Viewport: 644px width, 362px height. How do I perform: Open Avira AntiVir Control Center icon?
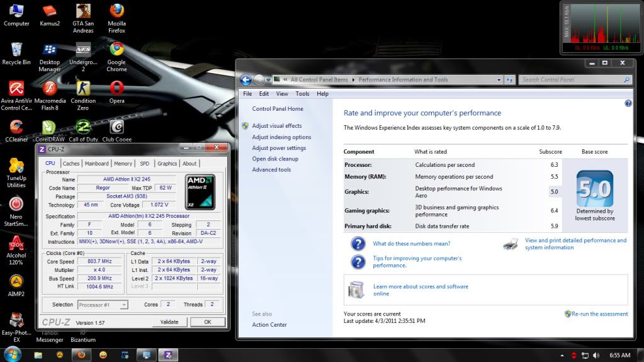(16, 96)
